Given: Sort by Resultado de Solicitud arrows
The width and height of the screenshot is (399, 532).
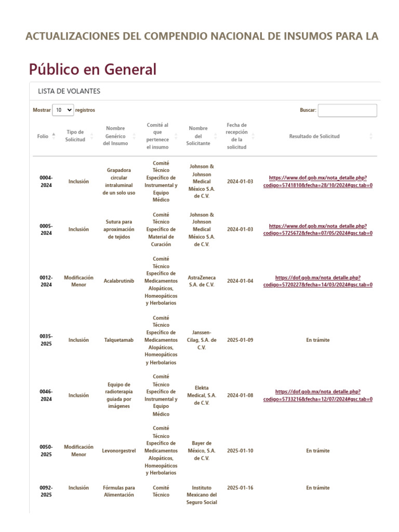Looking at the screenshot, I should point(370,136).
